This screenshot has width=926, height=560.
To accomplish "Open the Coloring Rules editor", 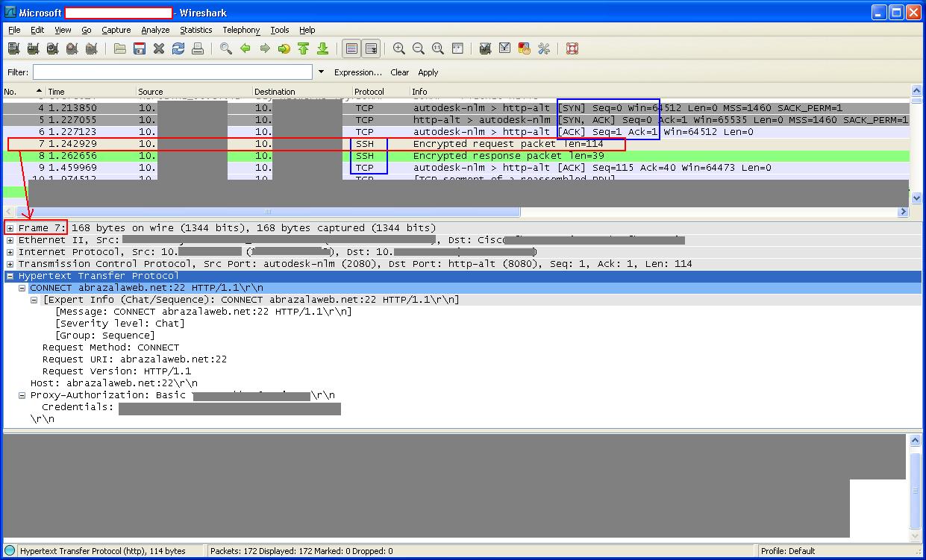I will click(x=525, y=48).
